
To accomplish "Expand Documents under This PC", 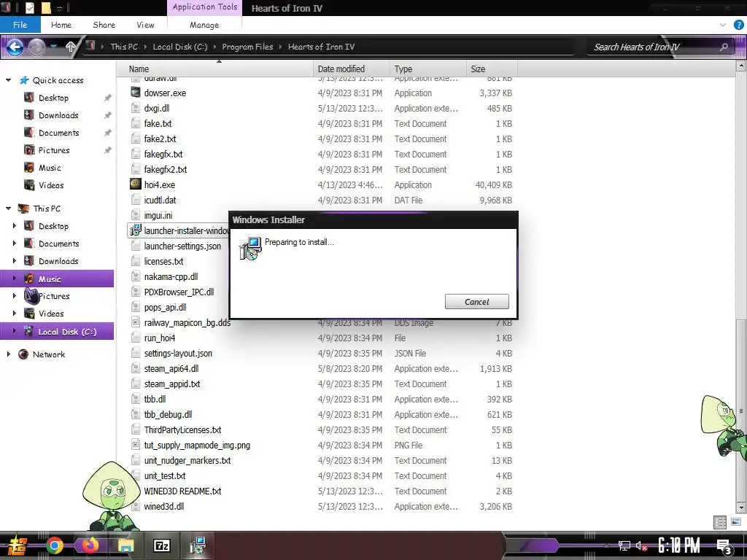I will pos(15,244).
